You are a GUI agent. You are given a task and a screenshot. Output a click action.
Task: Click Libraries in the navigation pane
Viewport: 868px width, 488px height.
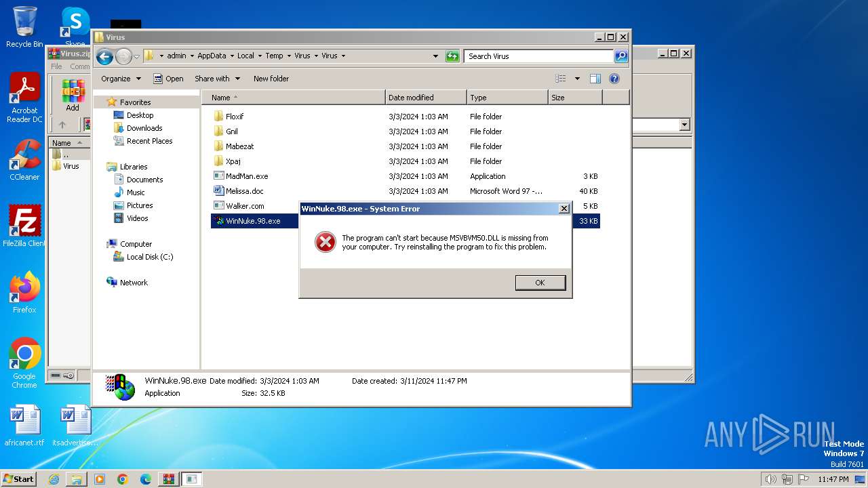134,167
